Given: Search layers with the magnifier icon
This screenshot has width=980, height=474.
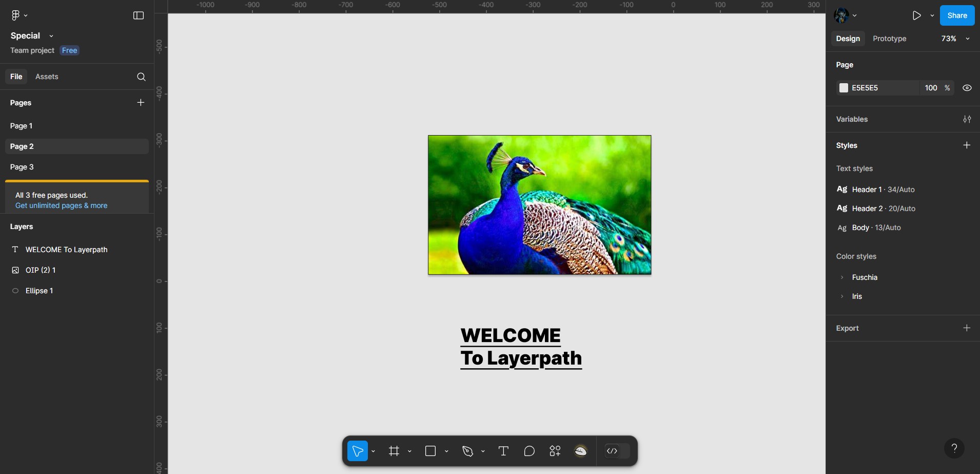Looking at the screenshot, I should click(141, 77).
